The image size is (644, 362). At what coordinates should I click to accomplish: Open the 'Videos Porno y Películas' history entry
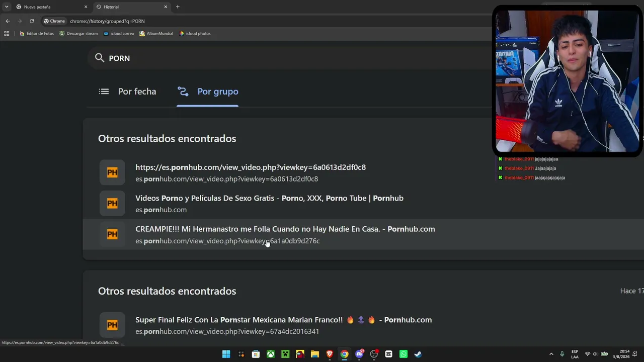point(269,198)
